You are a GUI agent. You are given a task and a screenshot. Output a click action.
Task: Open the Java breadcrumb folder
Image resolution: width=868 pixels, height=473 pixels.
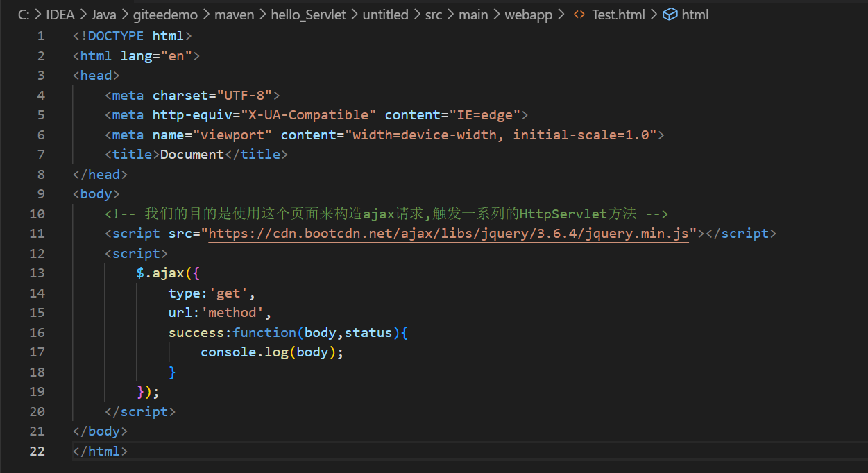(x=104, y=15)
